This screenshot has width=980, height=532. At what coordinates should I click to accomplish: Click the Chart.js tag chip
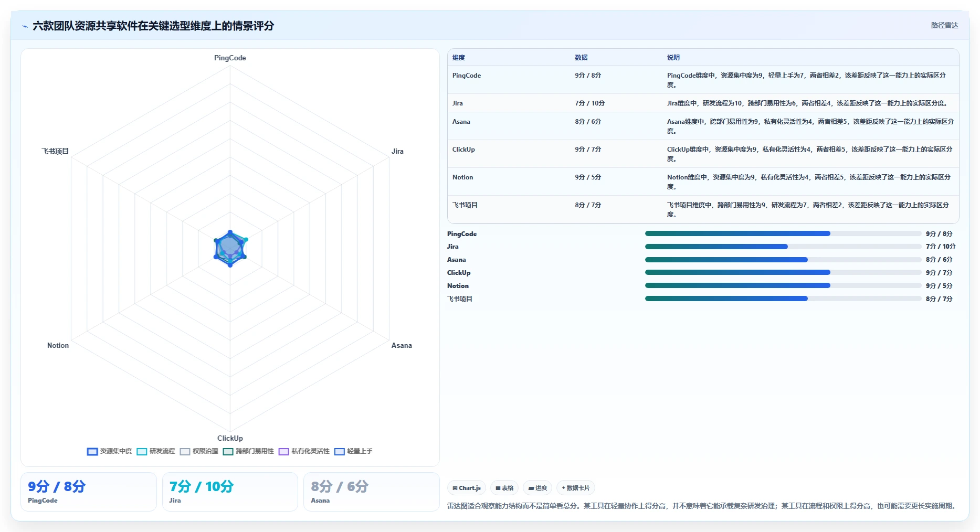pyautogui.click(x=467, y=488)
